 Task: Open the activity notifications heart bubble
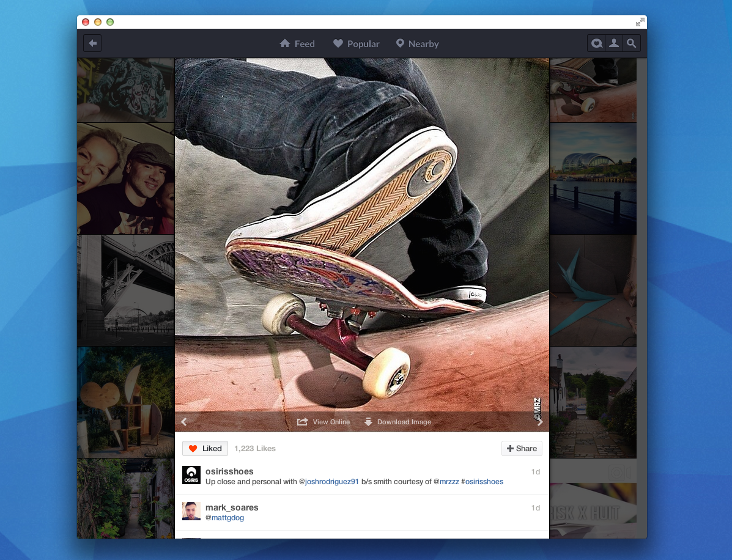tap(596, 43)
